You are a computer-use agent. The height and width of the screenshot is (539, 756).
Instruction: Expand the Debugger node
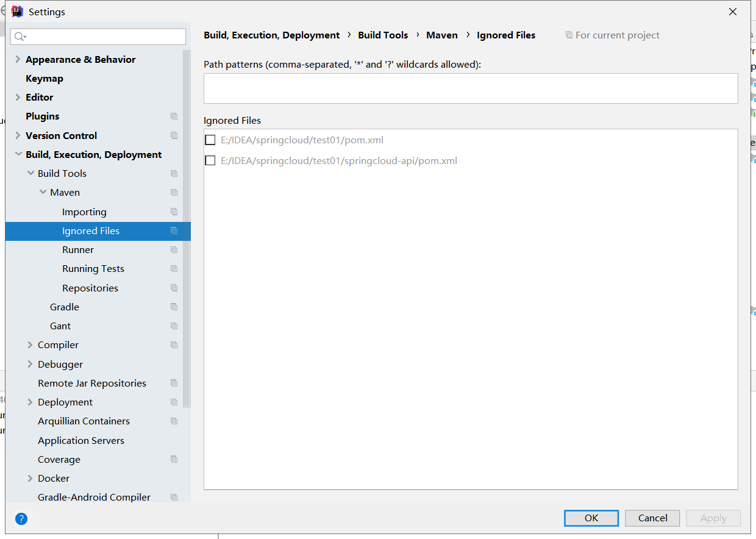coord(30,364)
